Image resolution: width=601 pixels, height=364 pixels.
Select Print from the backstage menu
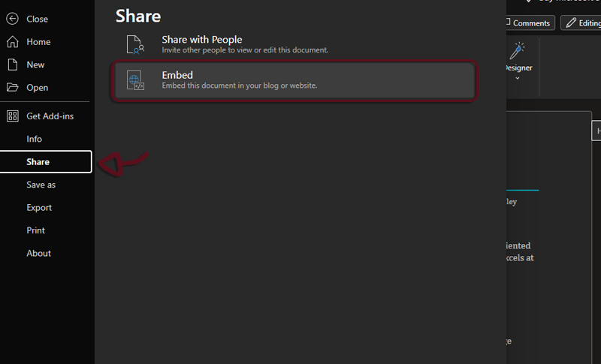36,230
